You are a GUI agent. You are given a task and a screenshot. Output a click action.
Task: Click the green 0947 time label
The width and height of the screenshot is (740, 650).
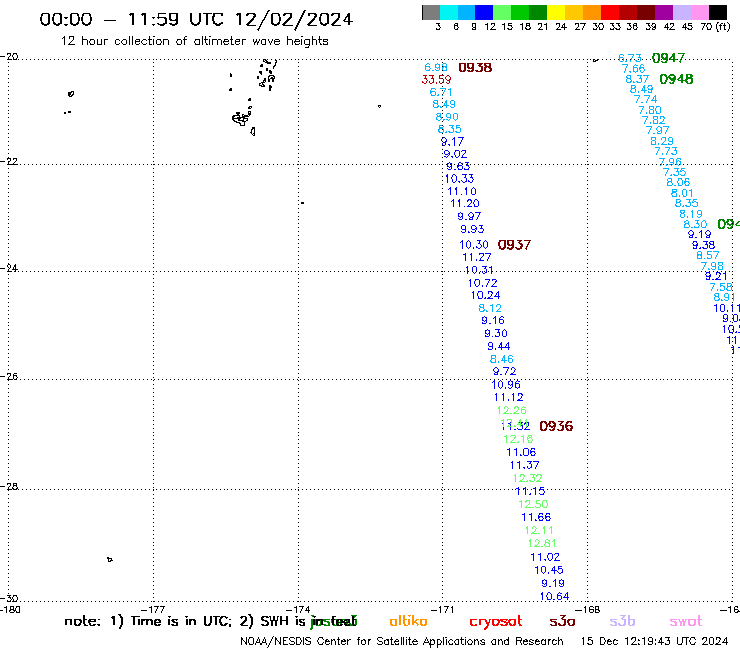coord(668,58)
